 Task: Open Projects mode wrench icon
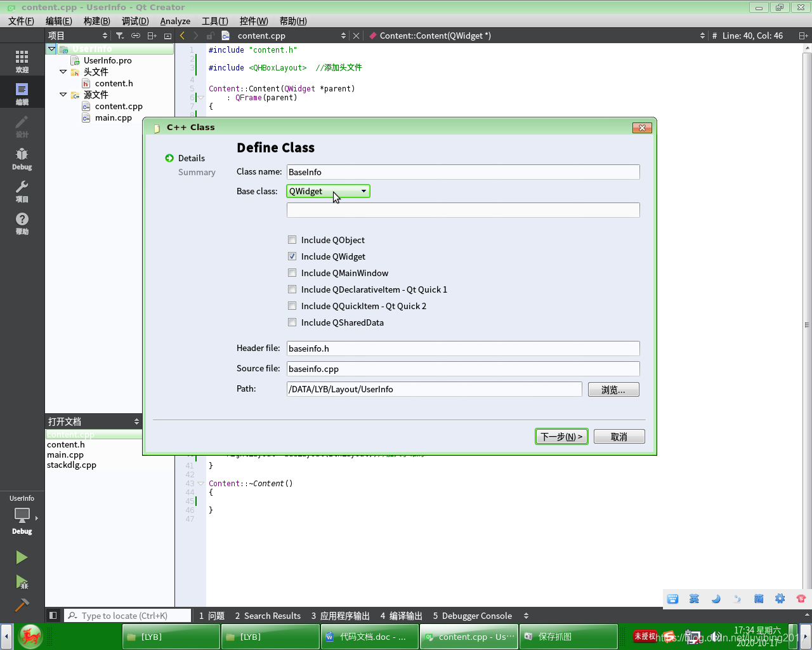pyautogui.click(x=22, y=190)
